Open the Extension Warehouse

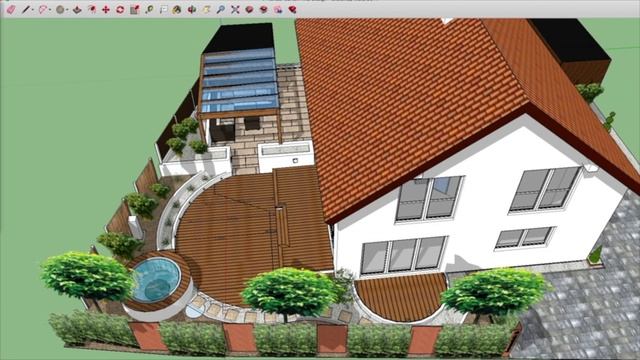(264, 9)
